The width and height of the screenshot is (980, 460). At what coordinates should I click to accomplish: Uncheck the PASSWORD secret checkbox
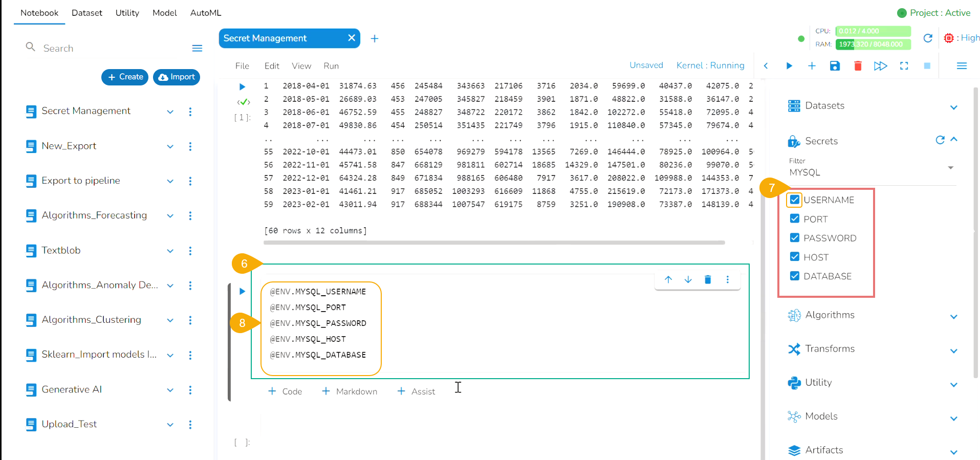pos(794,238)
